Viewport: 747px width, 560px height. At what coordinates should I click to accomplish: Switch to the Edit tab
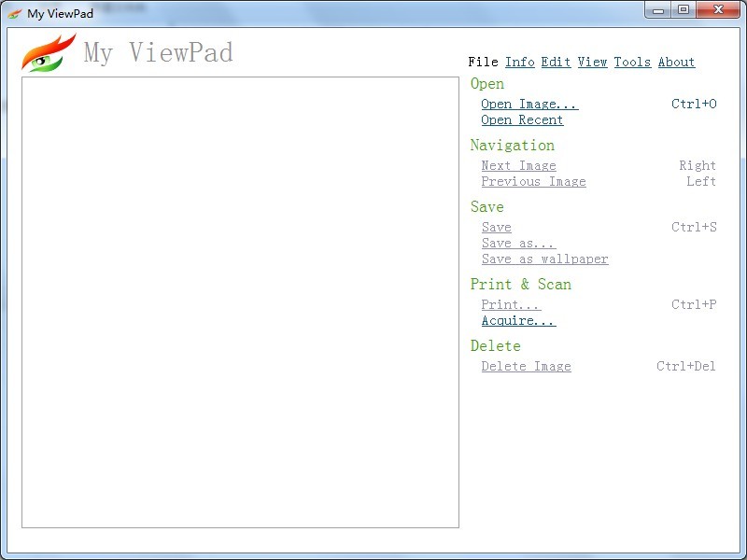coord(556,62)
